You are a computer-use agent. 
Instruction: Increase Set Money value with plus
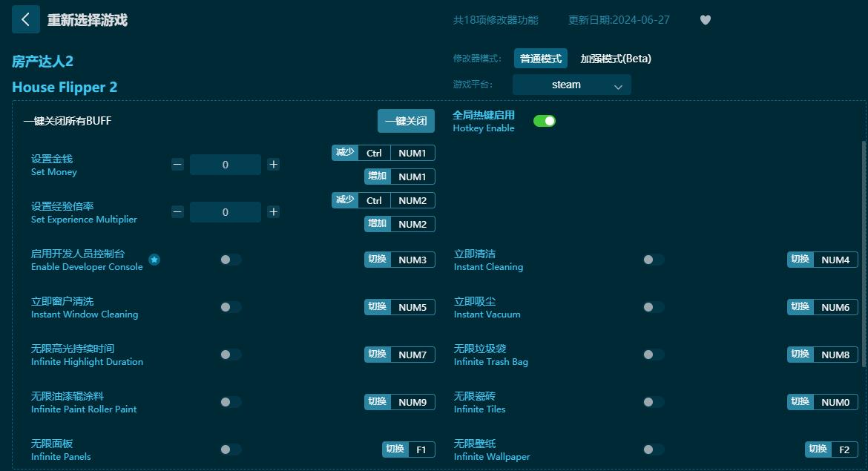274,165
